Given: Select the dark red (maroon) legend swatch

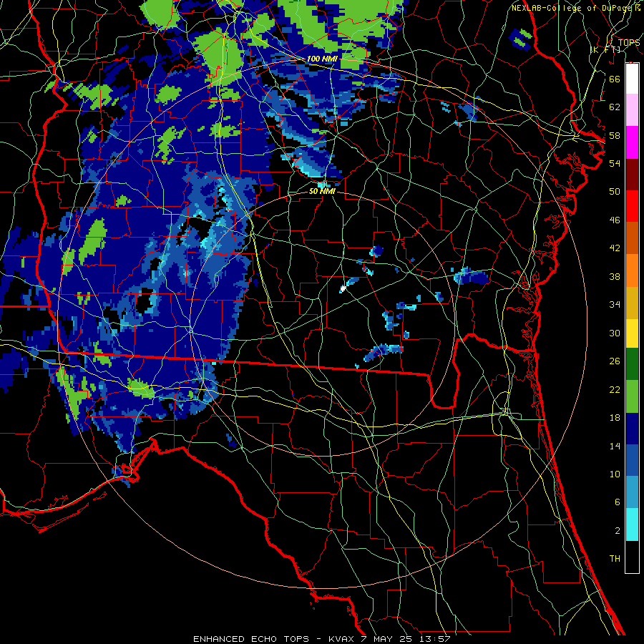Looking at the screenshot, I should click(632, 174).
